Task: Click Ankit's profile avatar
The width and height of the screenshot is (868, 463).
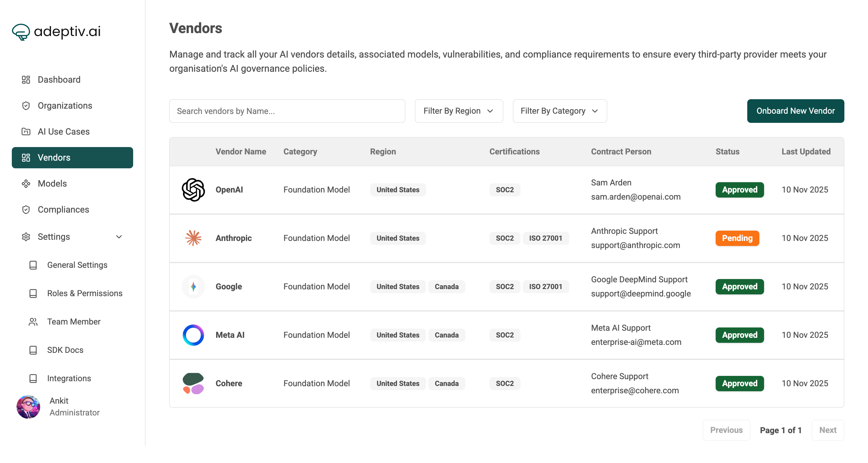Action: (x=28, y=407)
